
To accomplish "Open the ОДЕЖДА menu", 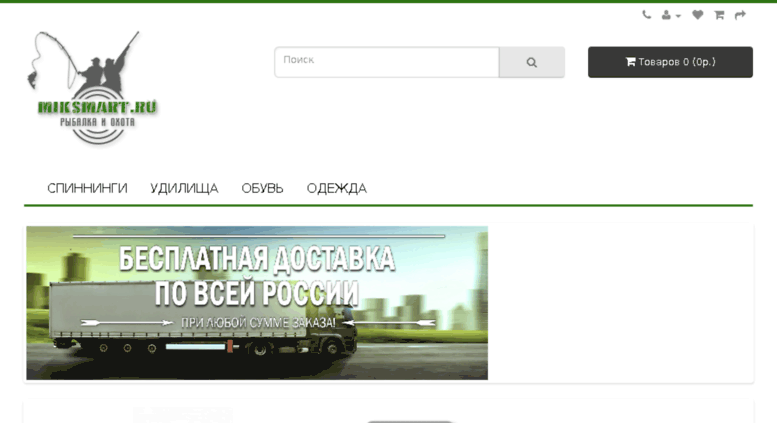I will tap(336, 188).
